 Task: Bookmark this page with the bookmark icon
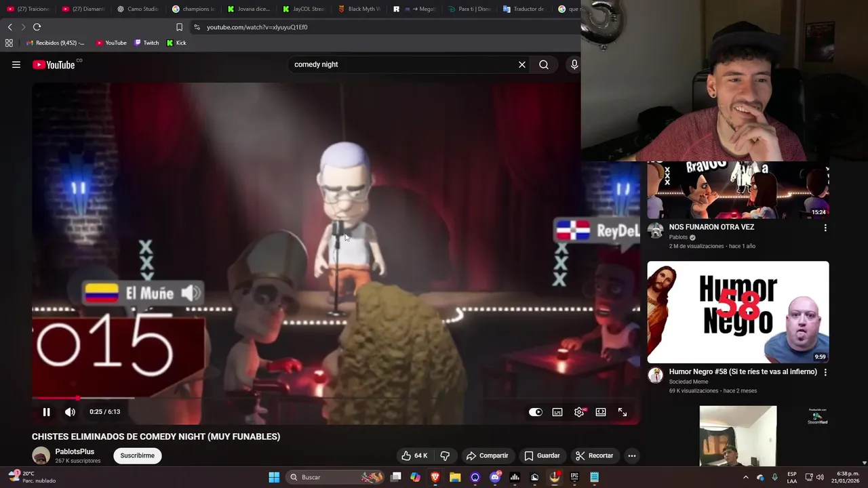(x=179, y=27)
